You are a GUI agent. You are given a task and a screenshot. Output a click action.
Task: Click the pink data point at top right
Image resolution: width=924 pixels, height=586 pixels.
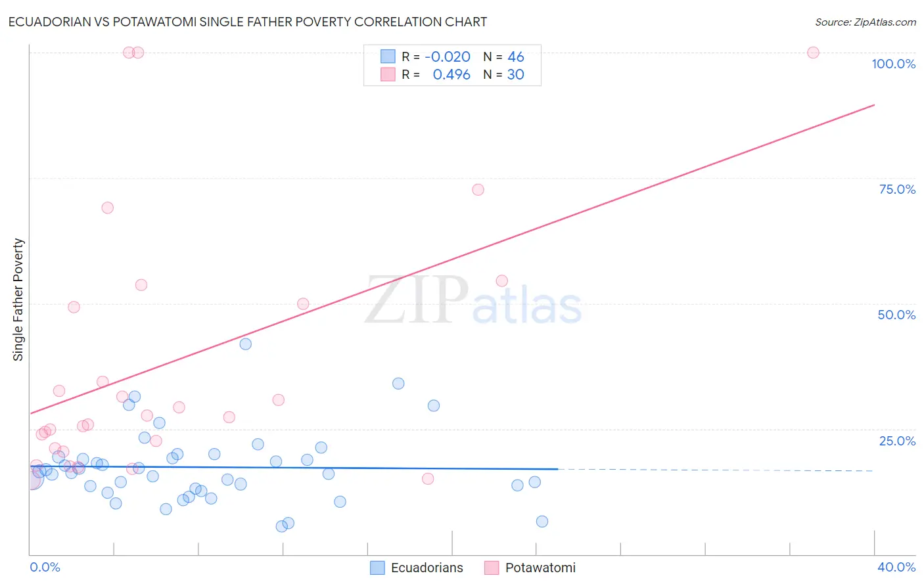(x=813, y=53)
